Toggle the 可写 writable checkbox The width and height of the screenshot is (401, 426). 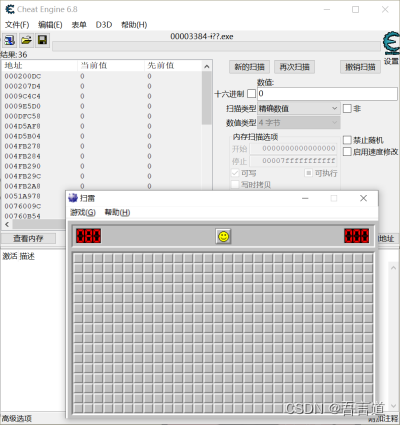(235, 173)
